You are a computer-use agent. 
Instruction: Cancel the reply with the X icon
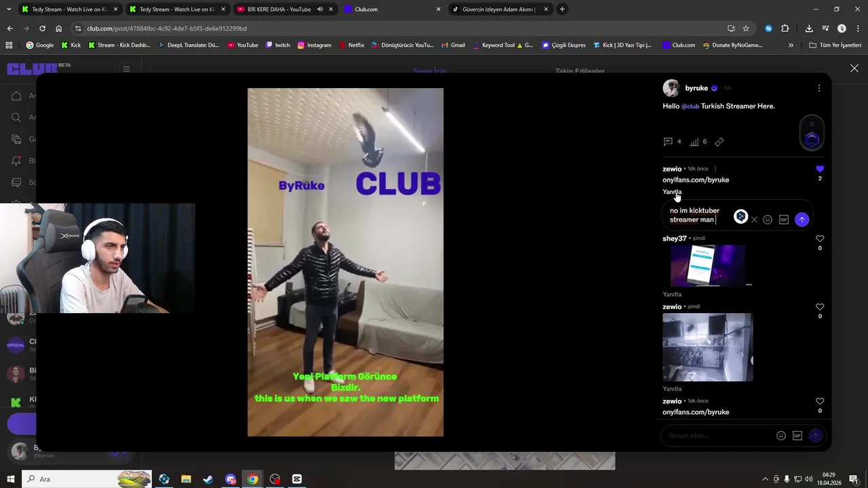click(x=754, y=220)
